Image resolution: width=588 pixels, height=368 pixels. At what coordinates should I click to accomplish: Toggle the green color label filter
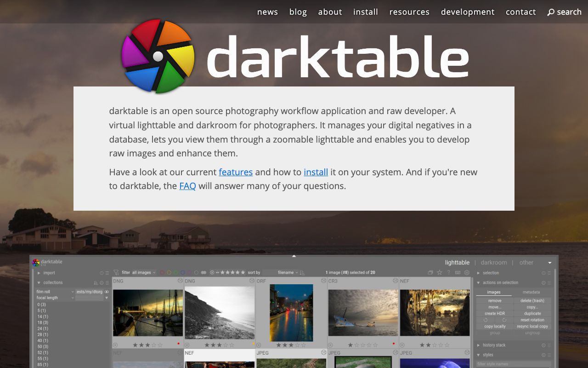tap(175, 273)
